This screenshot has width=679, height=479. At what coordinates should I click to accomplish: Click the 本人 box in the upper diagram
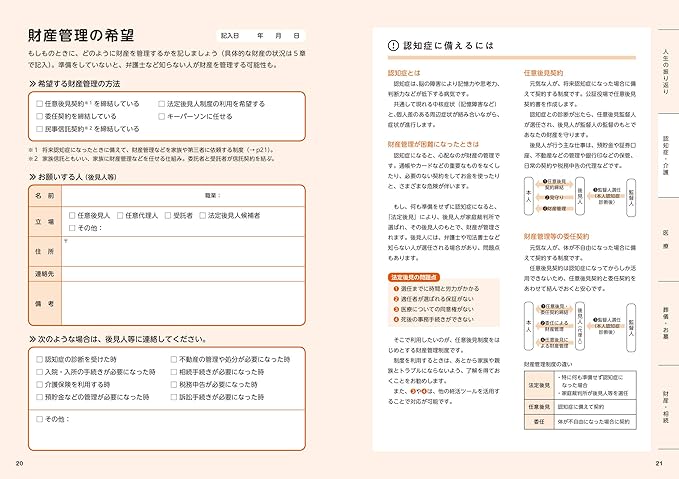(528, 196)
